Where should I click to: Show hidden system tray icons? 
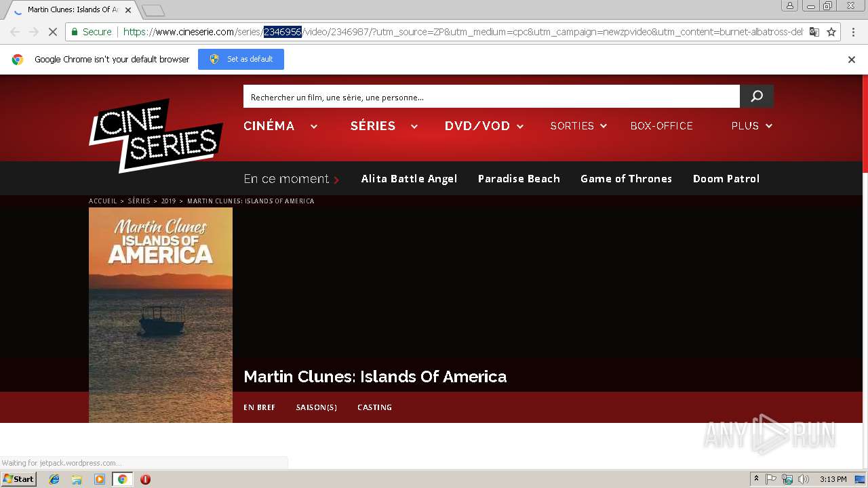point(756,479)
